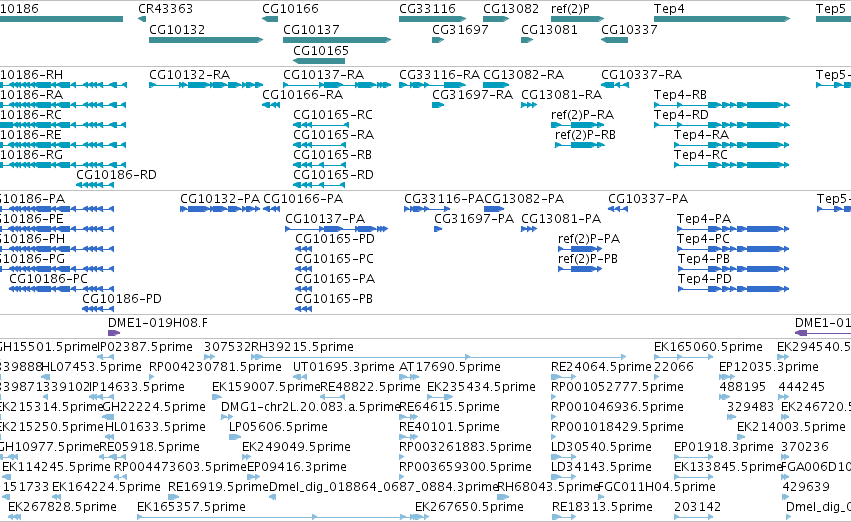Image resolution: width=851 pixels, height=522 pixels.
Task: Select transcript CG13082-RA
Action: coord(524,75)
